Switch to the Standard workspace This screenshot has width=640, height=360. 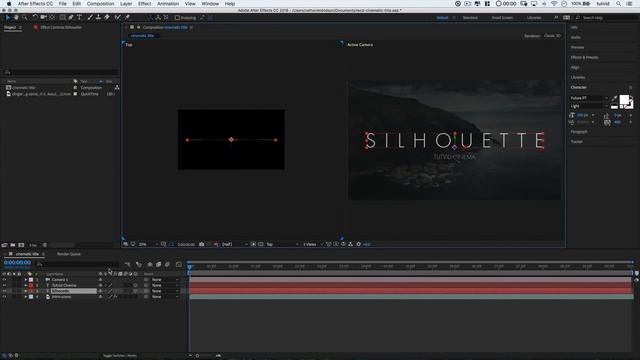470,18
